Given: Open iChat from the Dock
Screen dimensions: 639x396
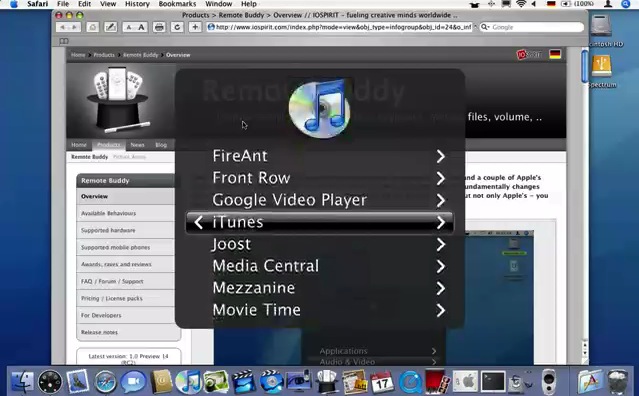Looking at the screenshot, I should pos(133,382).
